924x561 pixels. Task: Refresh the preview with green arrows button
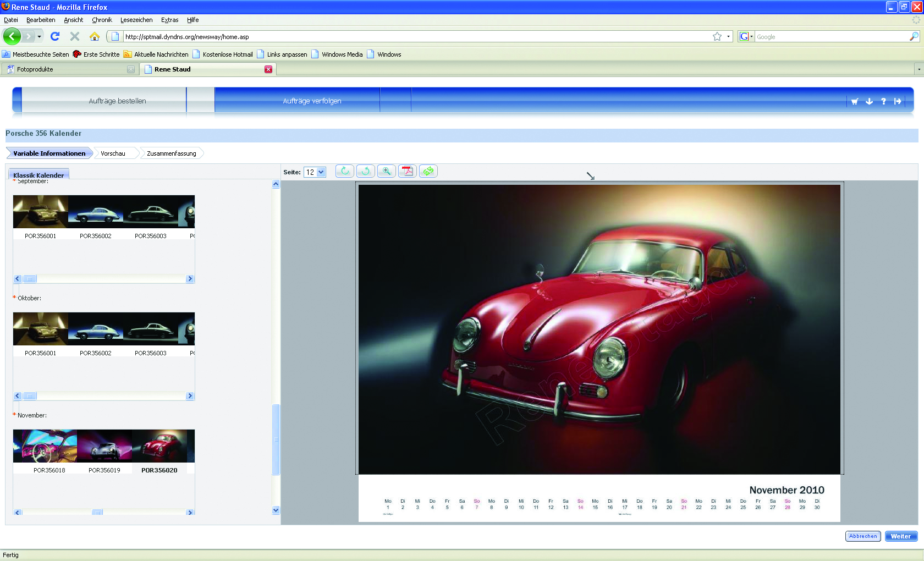click(x=428, y=171)
